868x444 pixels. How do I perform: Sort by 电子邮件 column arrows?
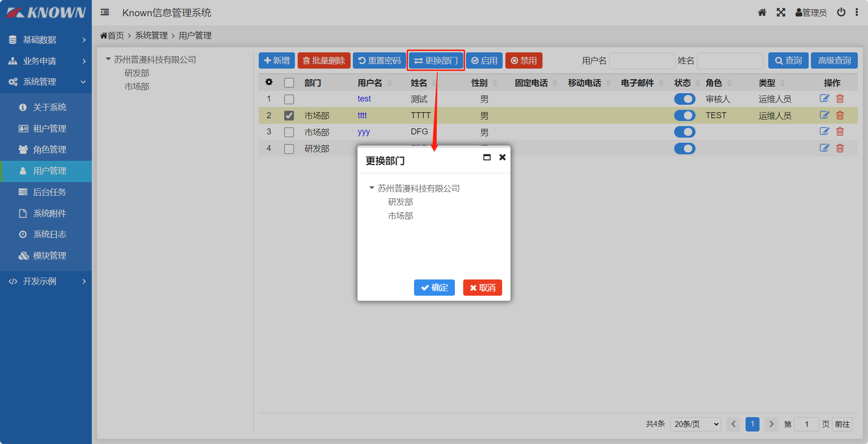661,83
